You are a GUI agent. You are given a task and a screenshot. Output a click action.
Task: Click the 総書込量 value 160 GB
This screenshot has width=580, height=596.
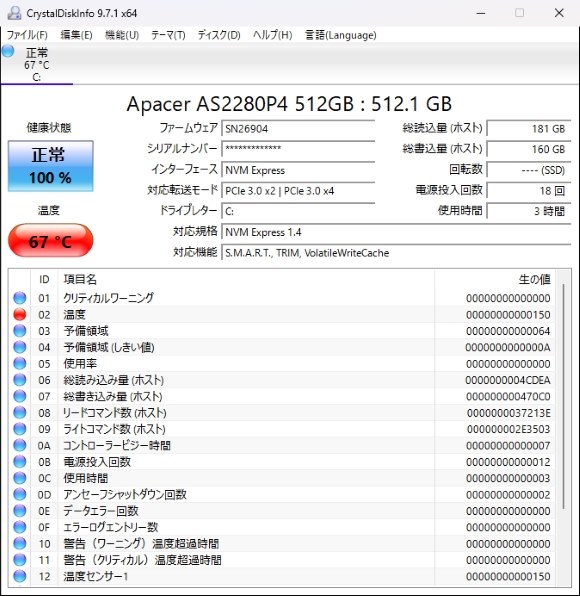tap(529, 149)
